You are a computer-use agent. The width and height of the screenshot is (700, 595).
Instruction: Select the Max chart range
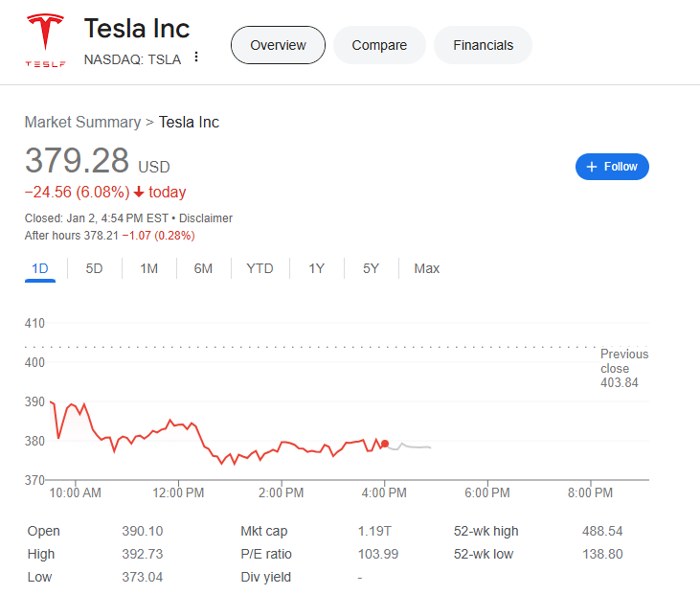426,268
